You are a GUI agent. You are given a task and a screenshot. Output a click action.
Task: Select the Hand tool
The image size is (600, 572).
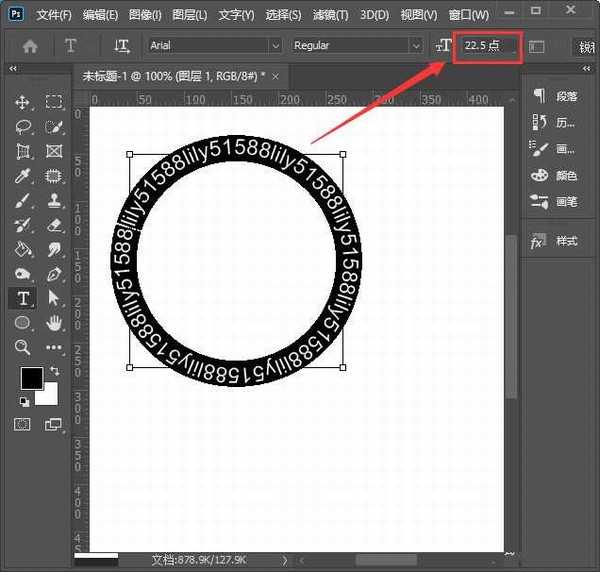(54, 323)
